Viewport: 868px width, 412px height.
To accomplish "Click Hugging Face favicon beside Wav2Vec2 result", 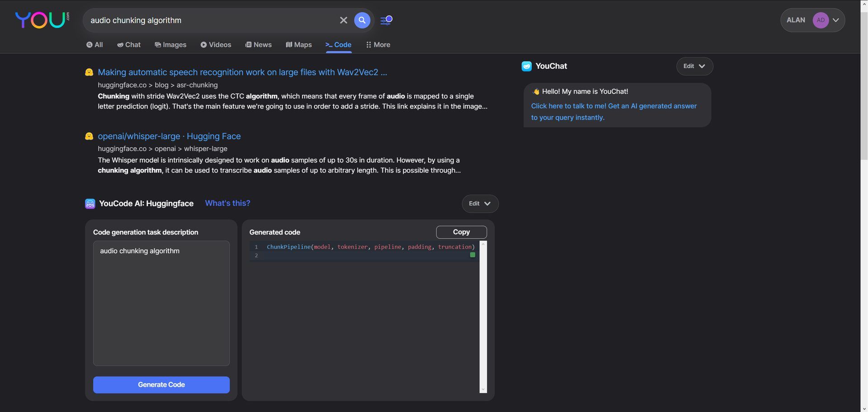I will tap(89, 72).
